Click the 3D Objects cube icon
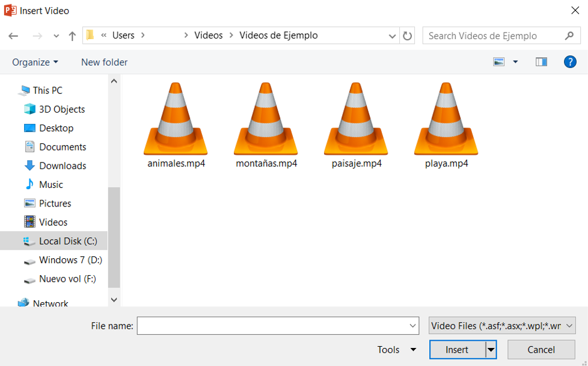The height and width of the screenshot is (366, 588). coord(29,109)
